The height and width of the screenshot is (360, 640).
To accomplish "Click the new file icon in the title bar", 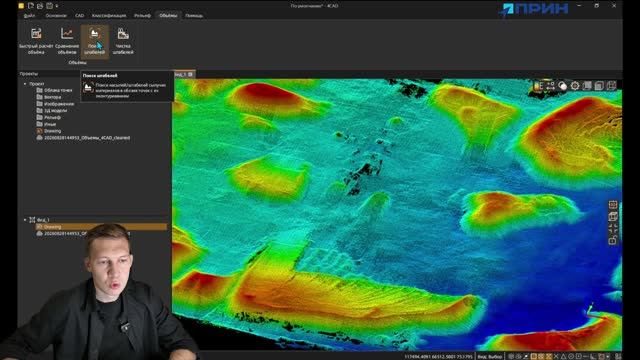I will click(x=31, y=6).
